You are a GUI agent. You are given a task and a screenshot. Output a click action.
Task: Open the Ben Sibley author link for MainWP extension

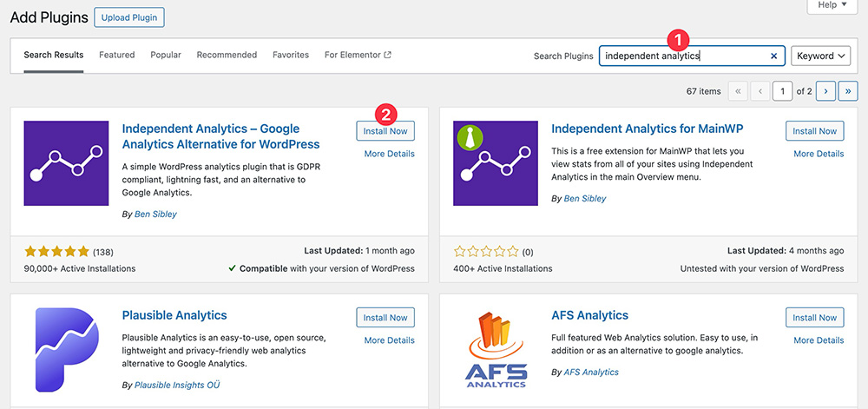(585, 199)
